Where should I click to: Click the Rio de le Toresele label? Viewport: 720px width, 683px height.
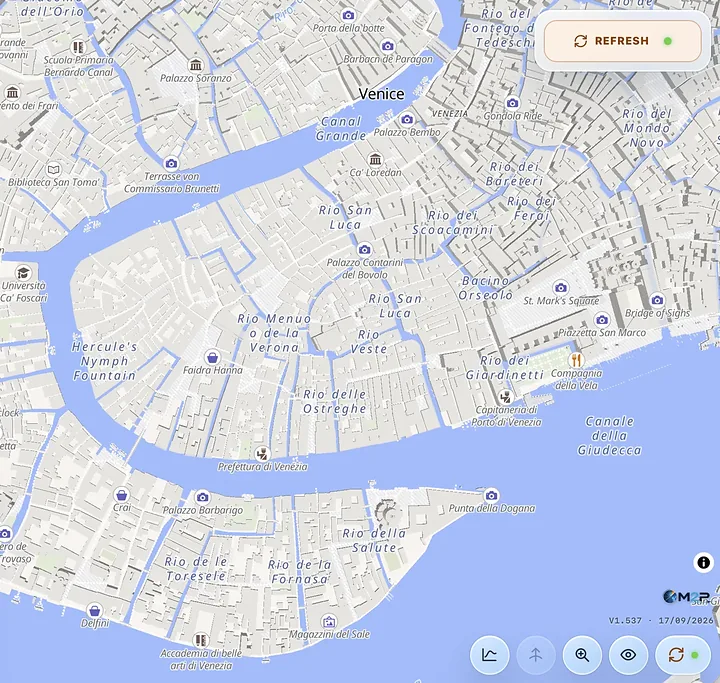click(x=196, y=569)
